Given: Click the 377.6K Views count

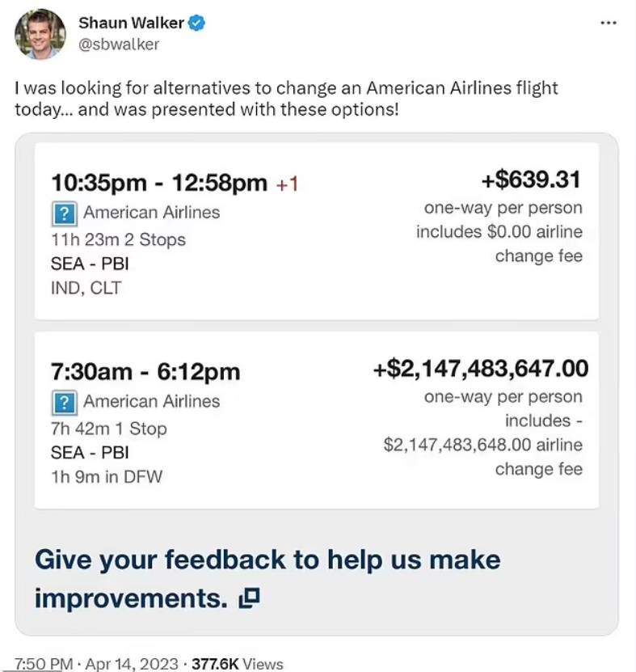Looking at the screenshot, I should pyautogui.click(x=238, y=663).
